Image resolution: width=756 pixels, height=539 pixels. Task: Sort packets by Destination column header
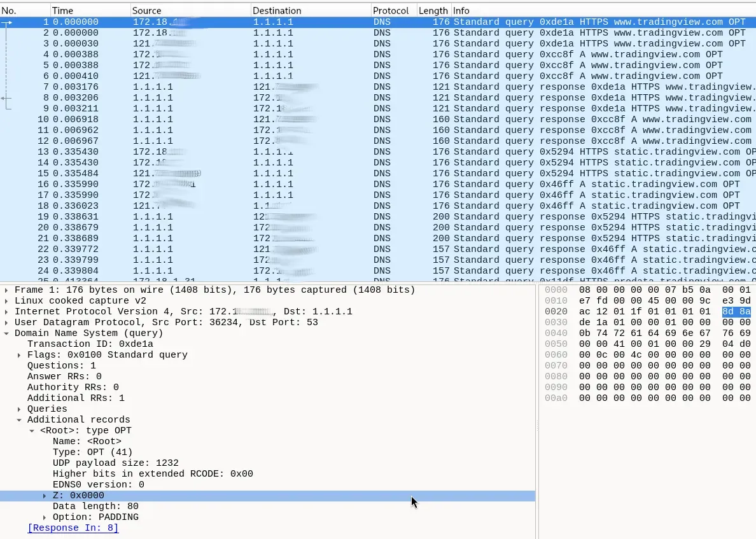tap(311, 11)
